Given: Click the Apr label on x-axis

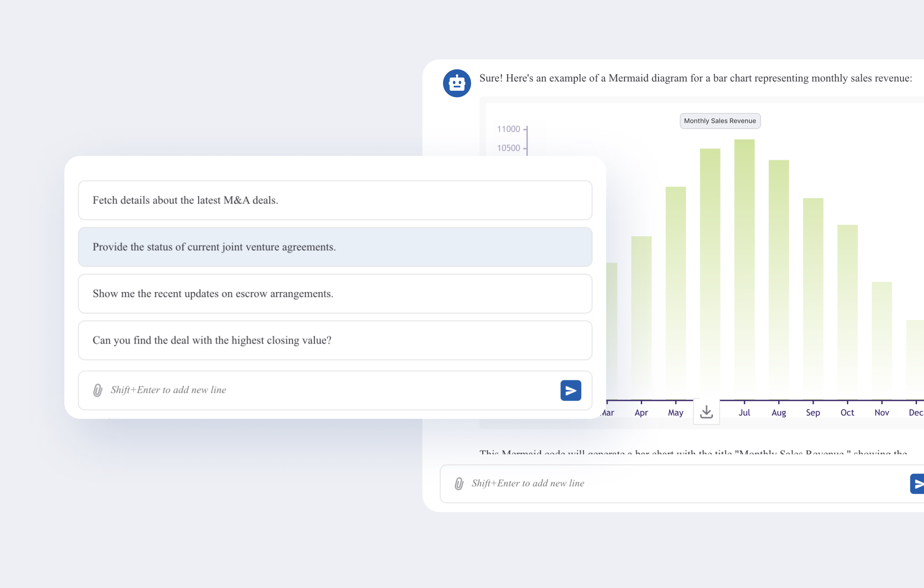Looking at the screenshot, I should pos(641,413).
